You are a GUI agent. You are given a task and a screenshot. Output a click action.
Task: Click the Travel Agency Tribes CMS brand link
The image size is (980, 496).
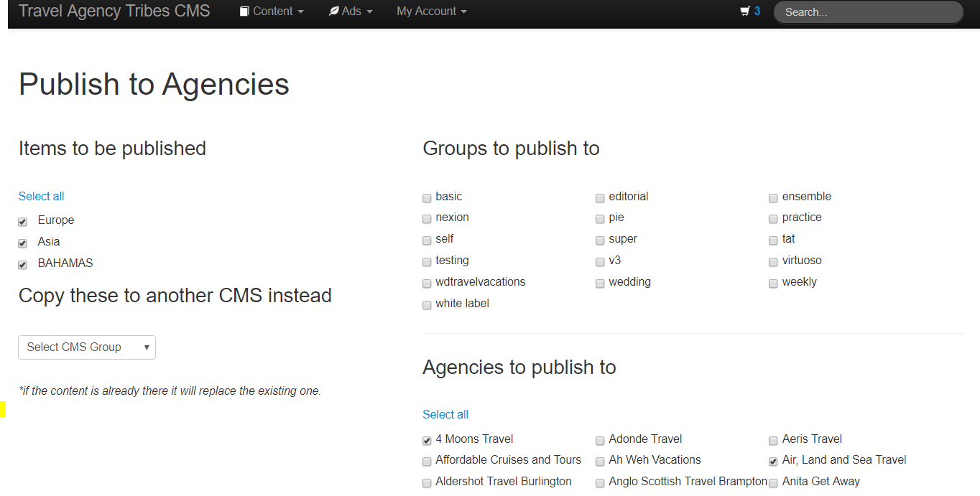114,11
